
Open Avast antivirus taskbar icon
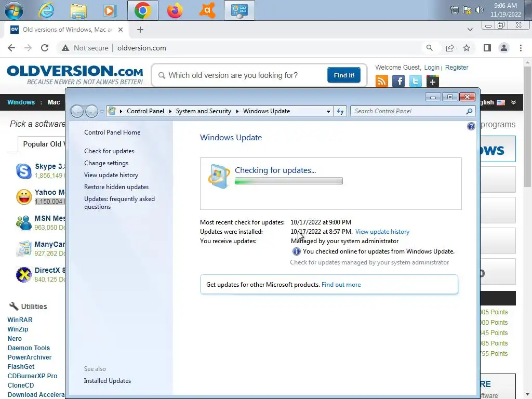click(207, 10)
